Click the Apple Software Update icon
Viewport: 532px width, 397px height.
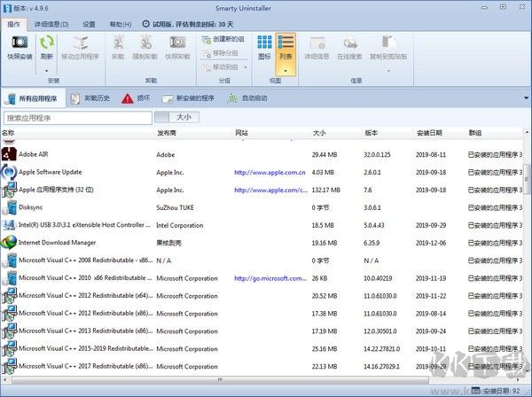point(9,172)
